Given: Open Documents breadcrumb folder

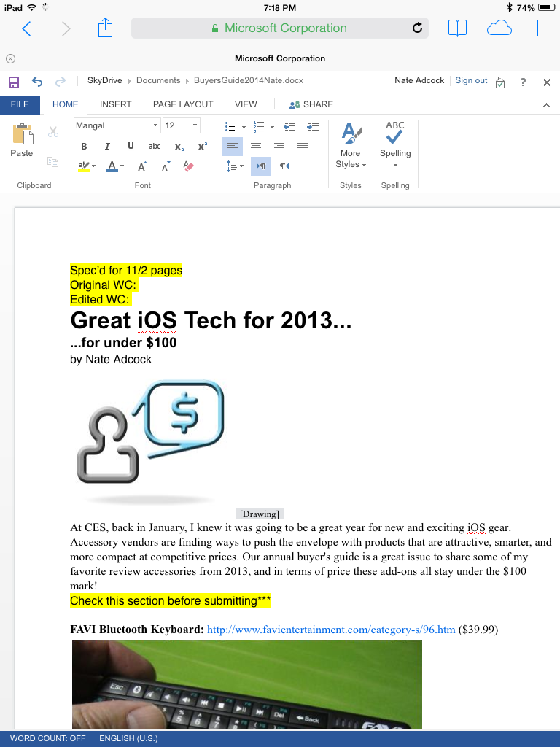Looking at the screenshot, I should (x=158, y=80).
